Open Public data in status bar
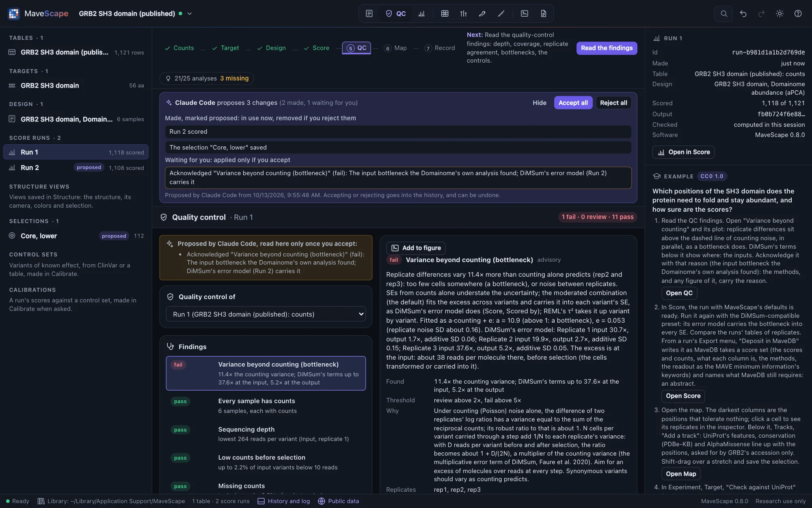This screenshot has width=812, height=508. (339, 501)
